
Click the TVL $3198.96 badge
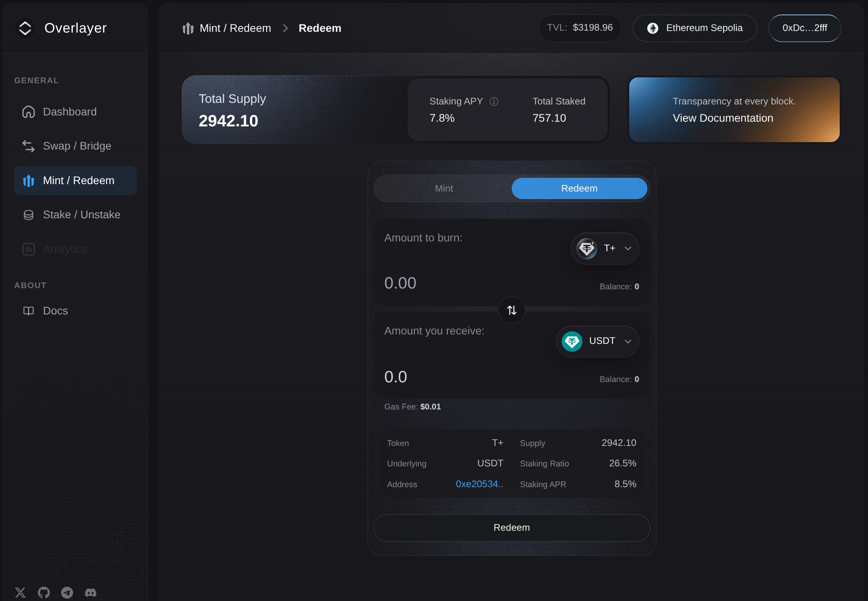(x=580, y=28)
